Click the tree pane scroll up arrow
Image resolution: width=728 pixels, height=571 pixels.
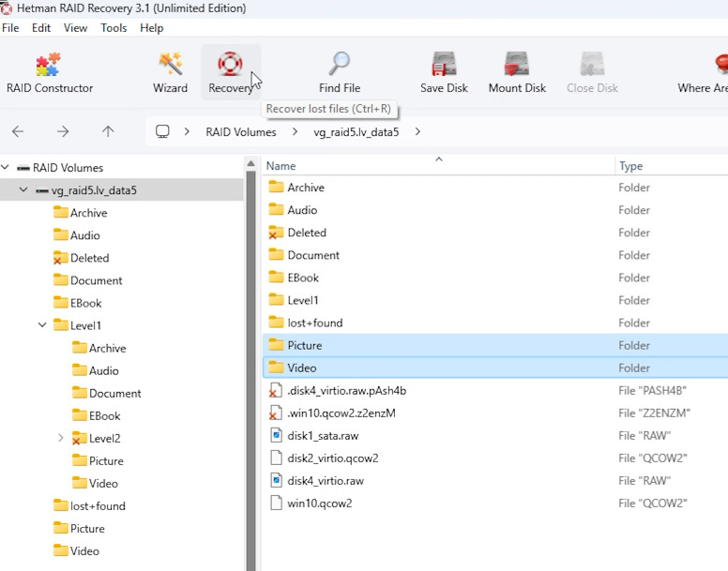[250, 163]
